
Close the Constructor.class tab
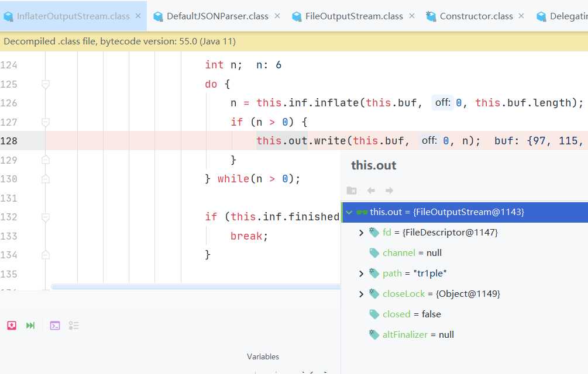(x=521, y=16)
